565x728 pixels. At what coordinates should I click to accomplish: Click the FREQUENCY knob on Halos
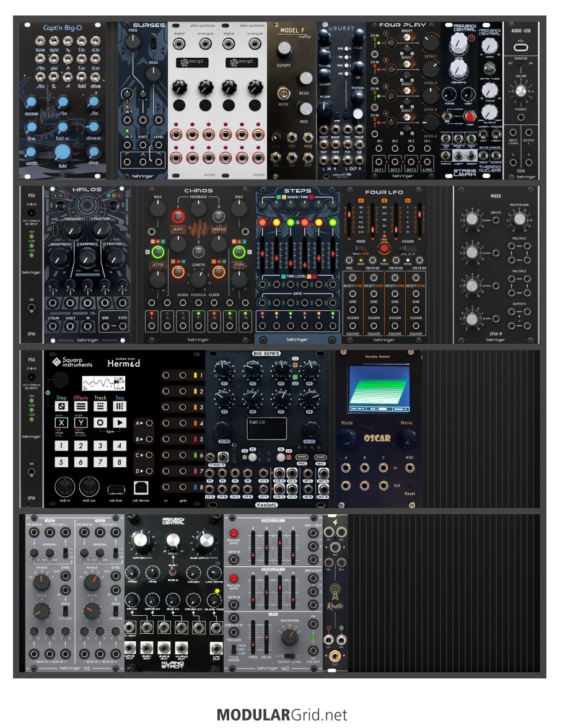tap(72, 229)
